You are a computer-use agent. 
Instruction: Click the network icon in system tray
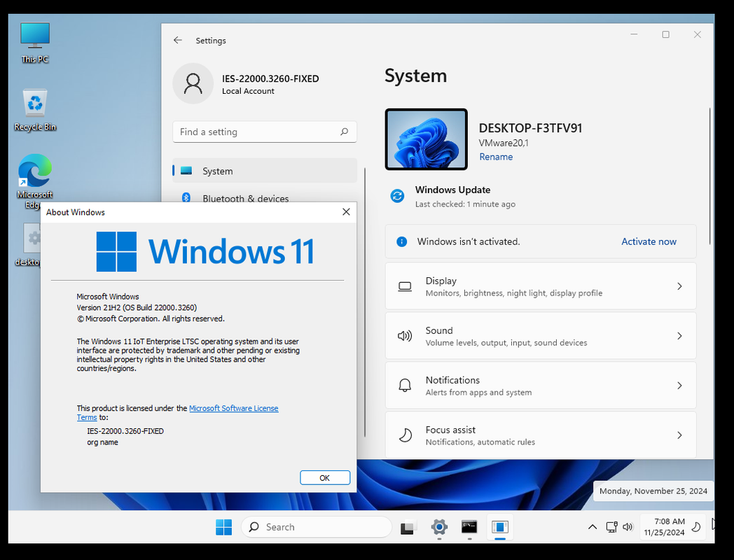click(x=612, y=527)
